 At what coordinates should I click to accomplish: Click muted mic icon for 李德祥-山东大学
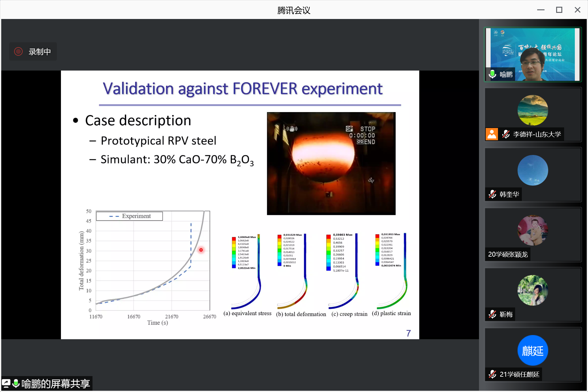(506, 134)
